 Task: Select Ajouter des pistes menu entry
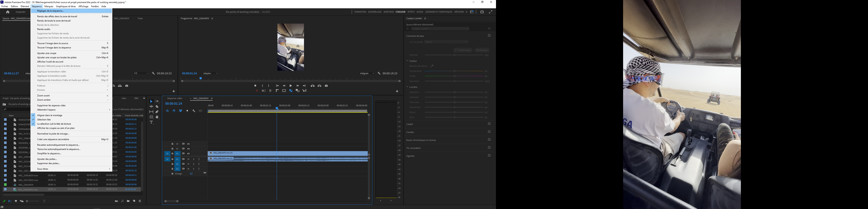click(71, 159)
